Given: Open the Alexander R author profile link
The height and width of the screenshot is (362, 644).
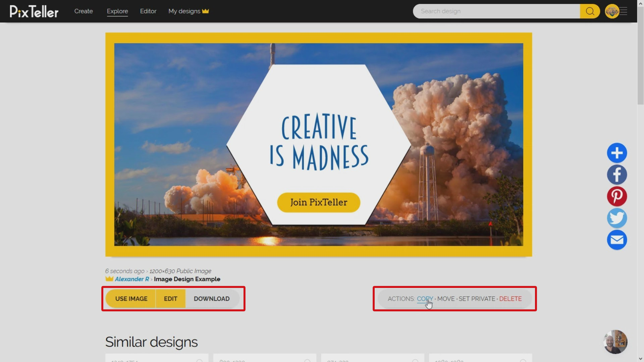Looking at the screenshot, I should [132, 279].
